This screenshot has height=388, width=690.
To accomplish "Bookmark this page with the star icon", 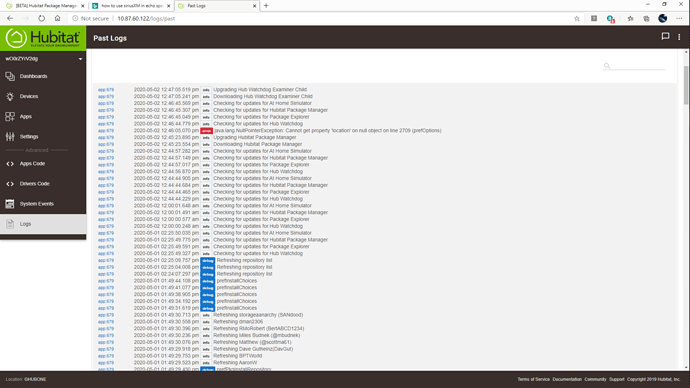I will click(x=576, y=18).
